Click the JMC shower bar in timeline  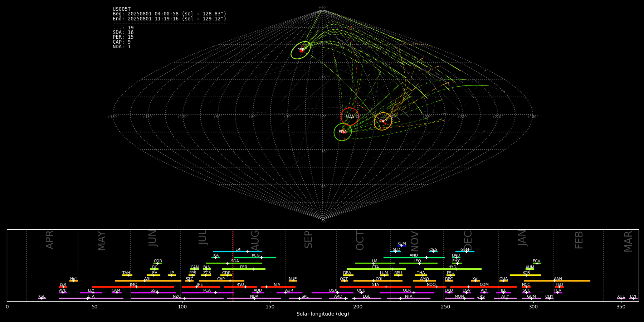coord(133,287)
